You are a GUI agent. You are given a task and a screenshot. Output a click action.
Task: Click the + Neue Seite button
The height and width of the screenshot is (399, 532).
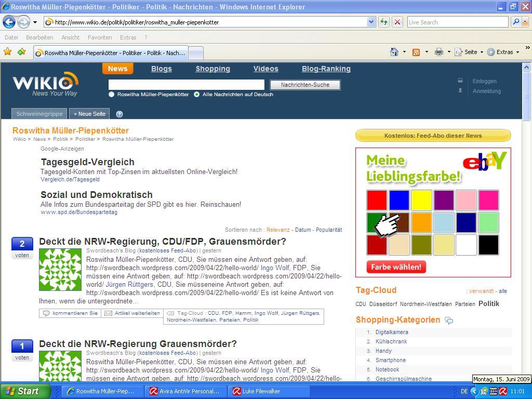89,114
